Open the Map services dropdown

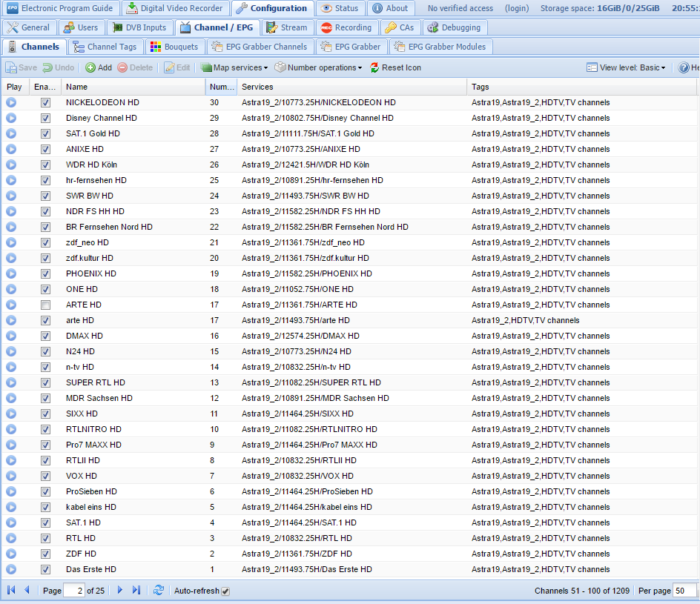pyautogui.click(x=234, y=67)
